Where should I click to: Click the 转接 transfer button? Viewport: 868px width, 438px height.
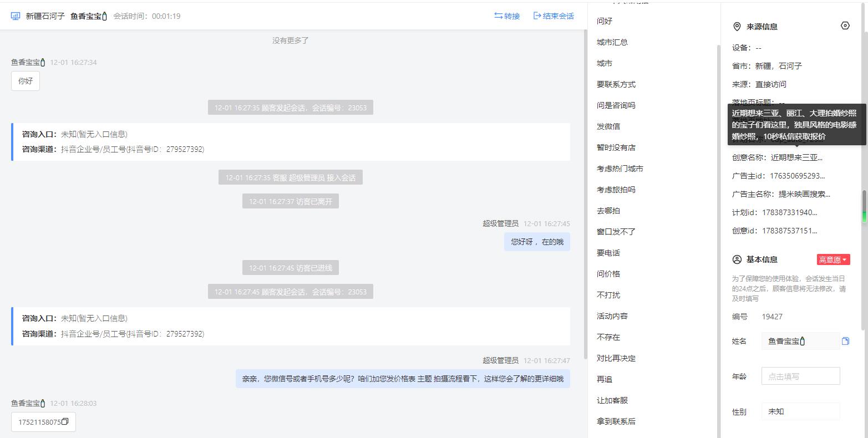point(507,16)
